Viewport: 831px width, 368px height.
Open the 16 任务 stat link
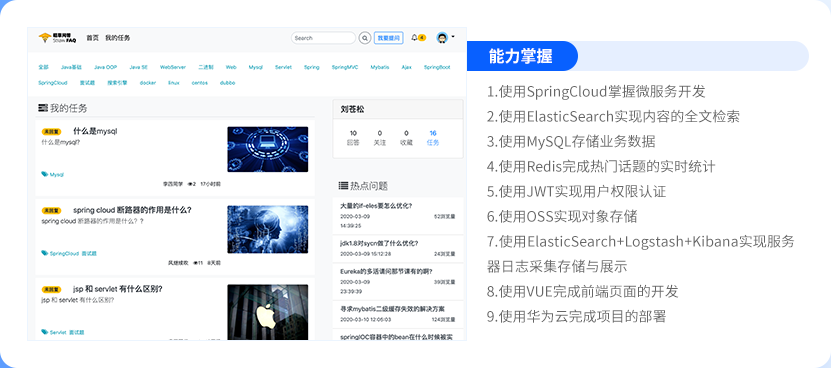coord(433,137)
